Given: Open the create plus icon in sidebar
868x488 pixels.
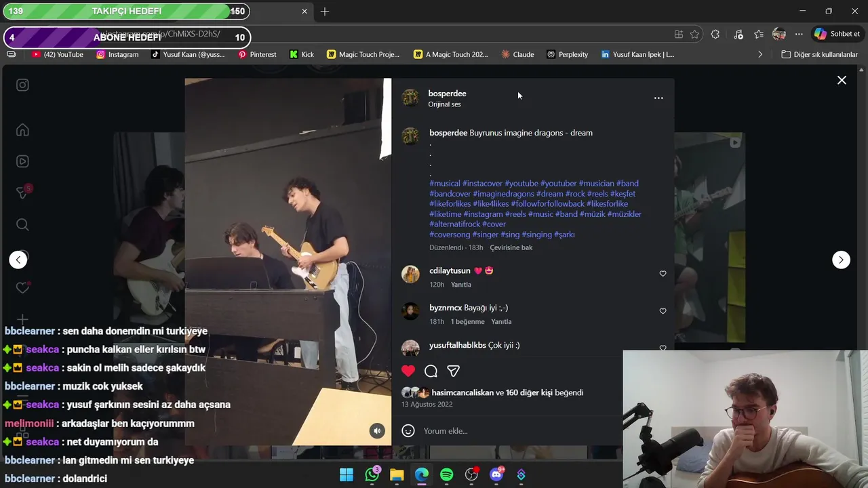Looking at the screenshot, I should [22, 319].
